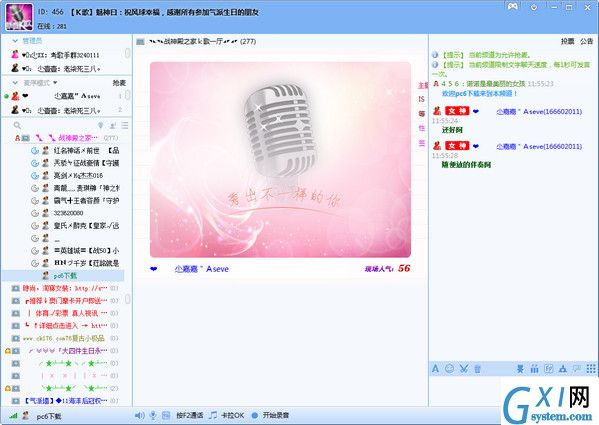599x425 pixels.
Task: Open the 详细点击进入 sub-channel
Action: coord(66,326)
